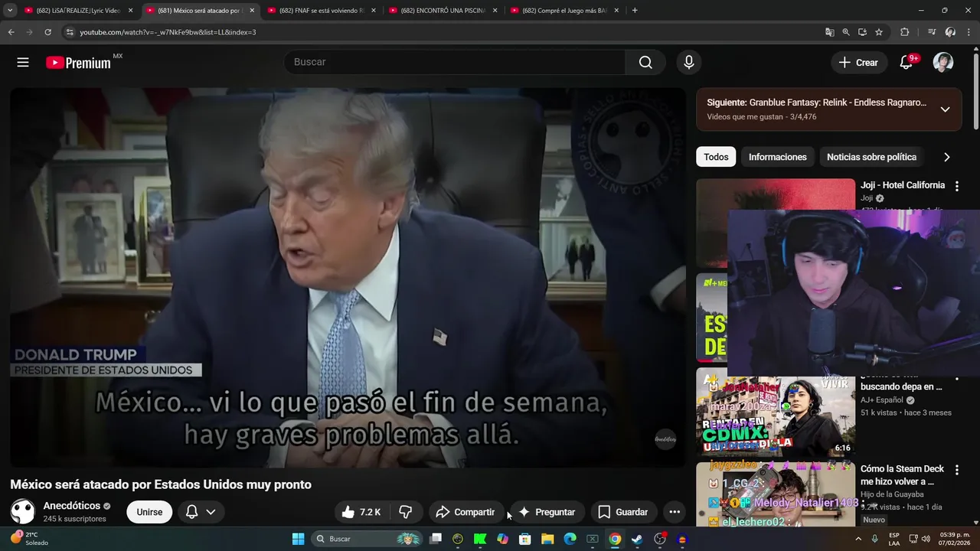
Task: Open the Joji - Hotel California video
Action: click(902, 185)
